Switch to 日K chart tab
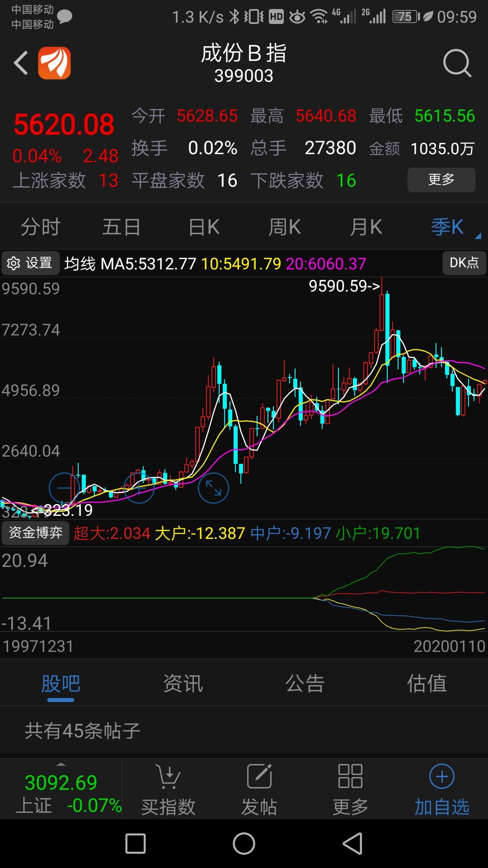Screen dimensions: 488x868 (204, 226)
